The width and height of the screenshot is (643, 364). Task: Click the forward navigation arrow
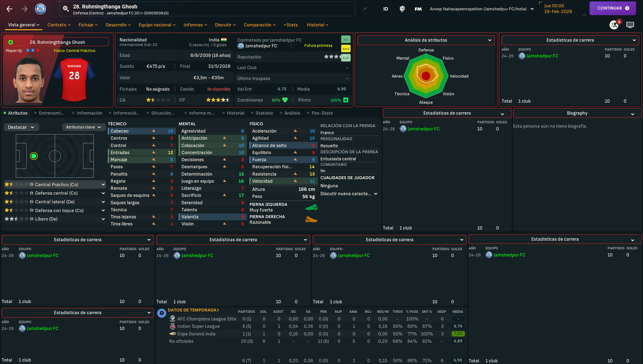click(25, 9)
